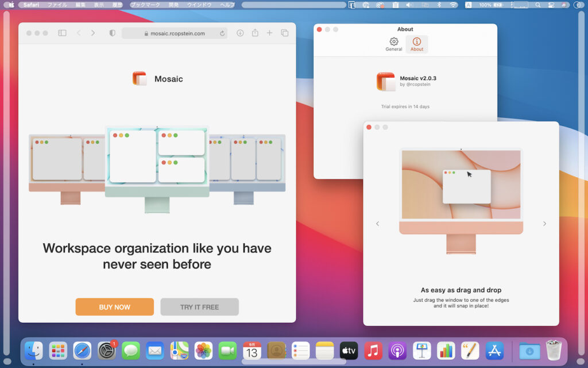
Task: Click the BUY NOW button
Action: coord(114,307)
